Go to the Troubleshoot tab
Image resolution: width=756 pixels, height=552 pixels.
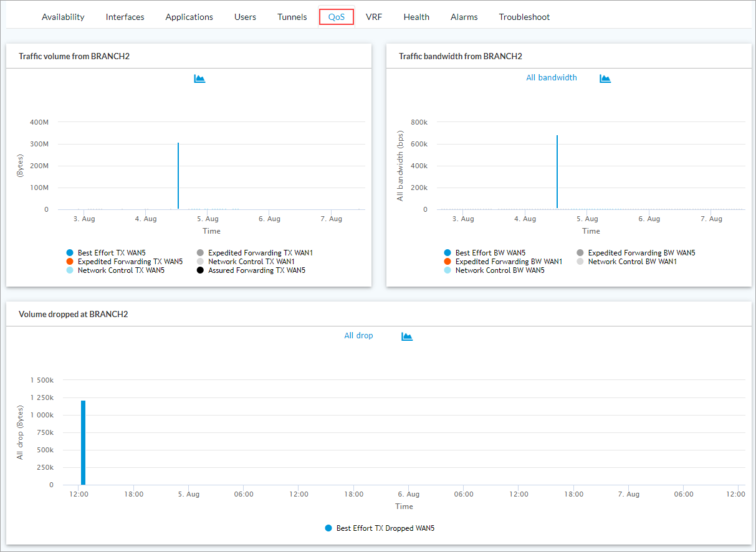(x=524, y=17)
